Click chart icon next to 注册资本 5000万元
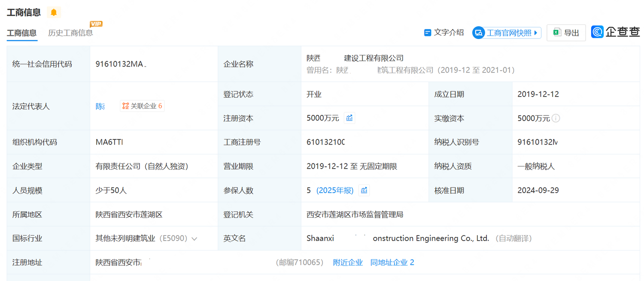 tap(349, 118)
